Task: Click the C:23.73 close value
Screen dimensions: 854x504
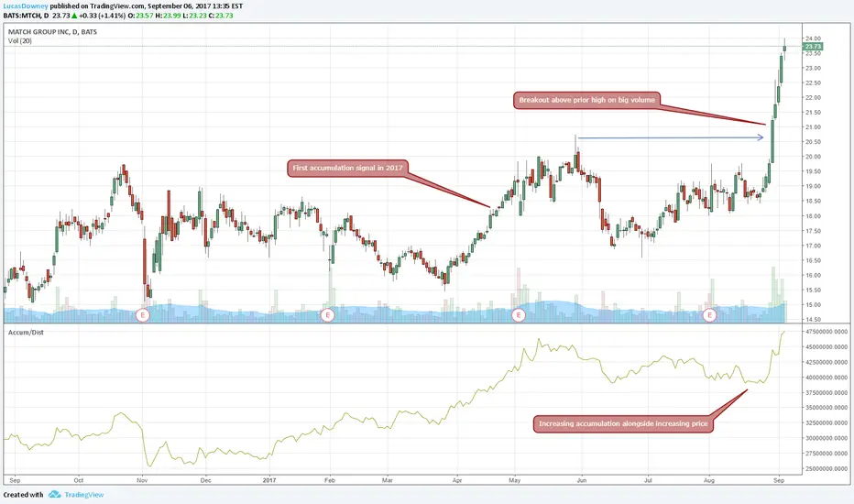Action: point(221,16)
